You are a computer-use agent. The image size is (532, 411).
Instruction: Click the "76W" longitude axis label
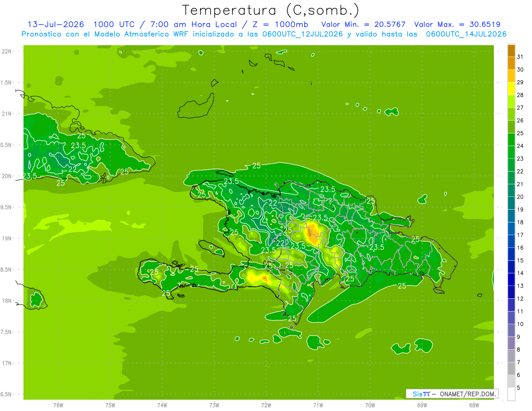(x=58, y=405)
